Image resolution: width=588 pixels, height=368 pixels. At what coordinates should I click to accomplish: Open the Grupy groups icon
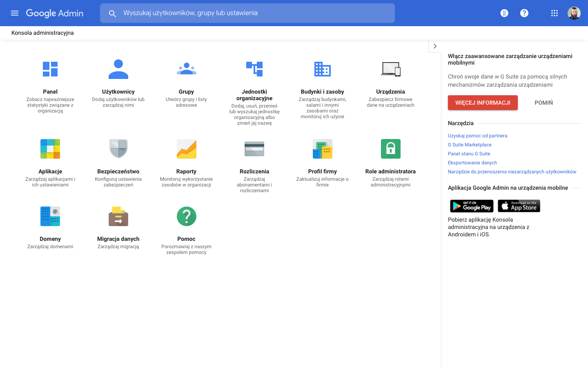(x=186, y=69)
